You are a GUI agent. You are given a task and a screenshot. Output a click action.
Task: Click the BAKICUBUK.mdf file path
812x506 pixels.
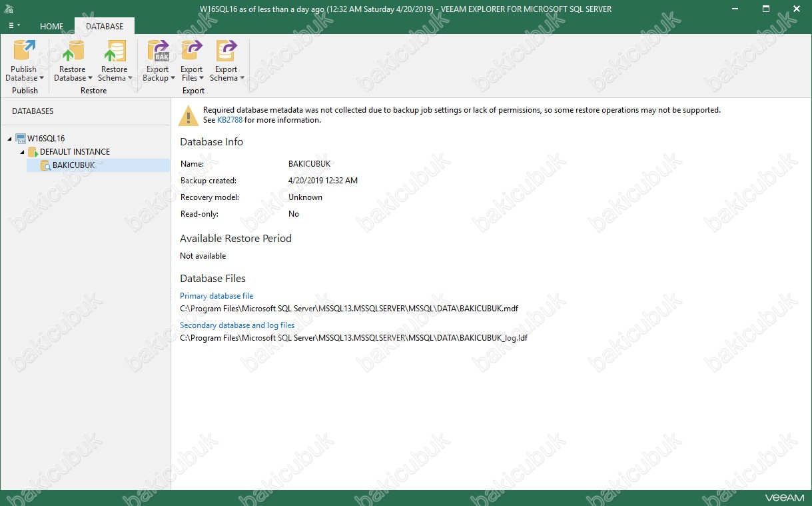click(349, 309)
